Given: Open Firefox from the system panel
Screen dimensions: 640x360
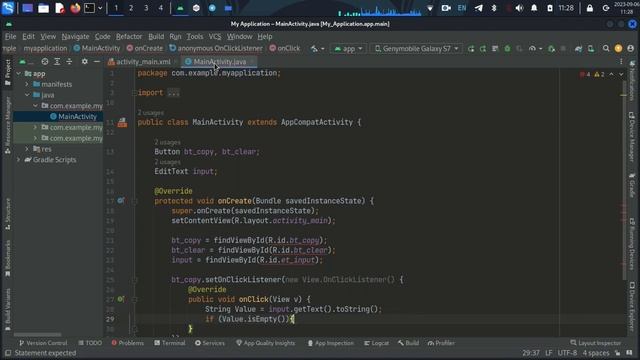Looking at the screenshot, I should tap(75, 8).
